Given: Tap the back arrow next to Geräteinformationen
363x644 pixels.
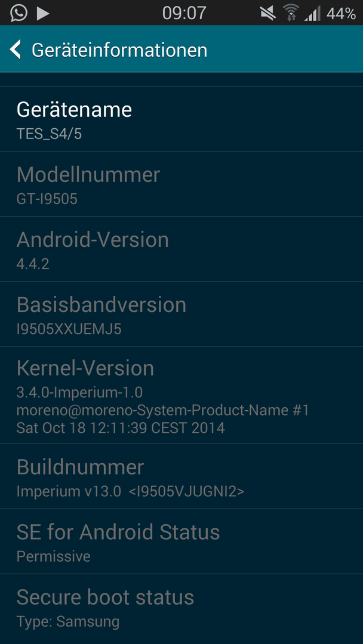Looking at the screenshot, I should coord(15,49).
